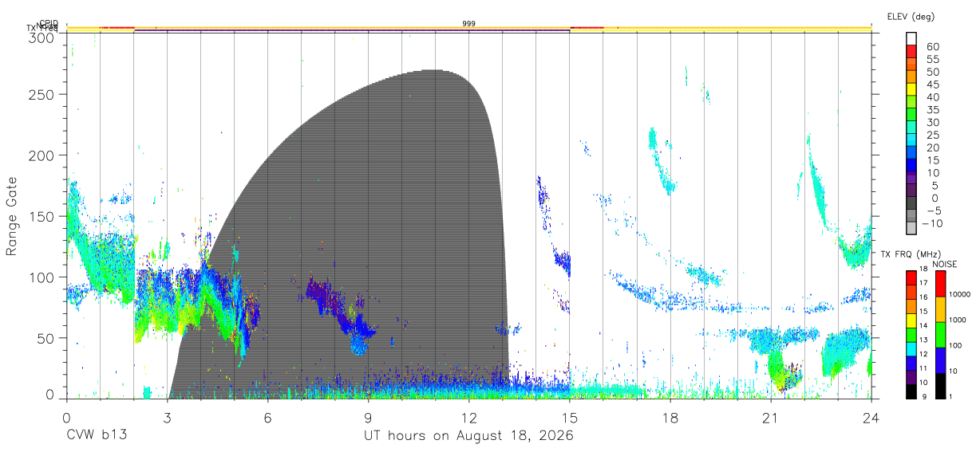Click the 45 label on the ELEV colorbar
980x452 pixels.
(933, 85)
